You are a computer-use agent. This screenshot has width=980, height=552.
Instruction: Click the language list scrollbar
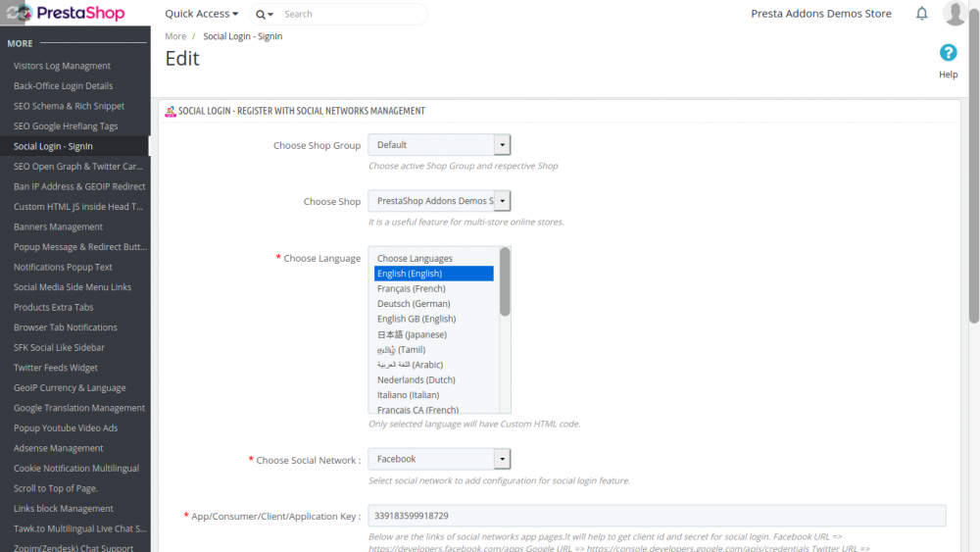click(x=505, y=281)
